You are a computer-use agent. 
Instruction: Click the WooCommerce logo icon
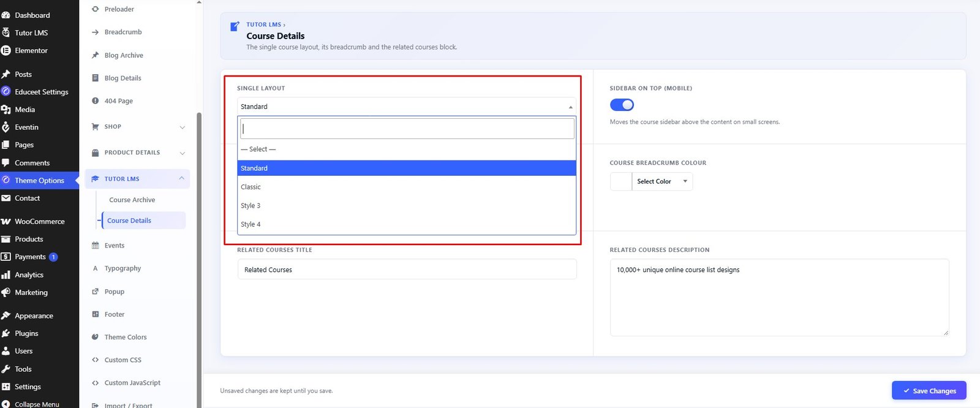click(x=6, y=222)
